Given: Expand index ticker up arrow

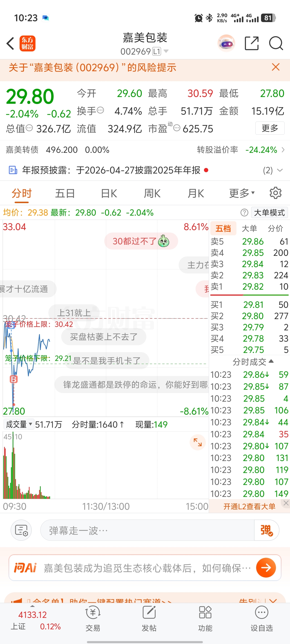Looking at the screenshot, I should point(32,606).
